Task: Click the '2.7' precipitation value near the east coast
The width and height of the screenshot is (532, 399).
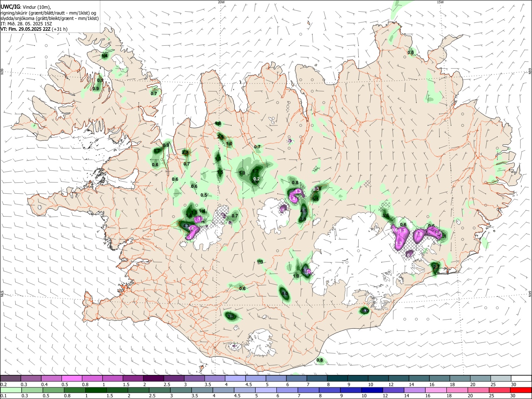Action: tap(436, 266)
